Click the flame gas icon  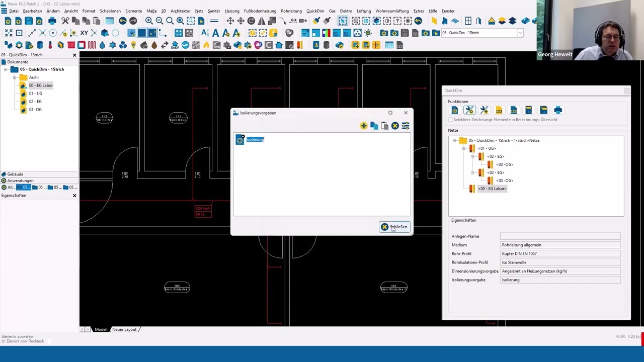(206, 45)
